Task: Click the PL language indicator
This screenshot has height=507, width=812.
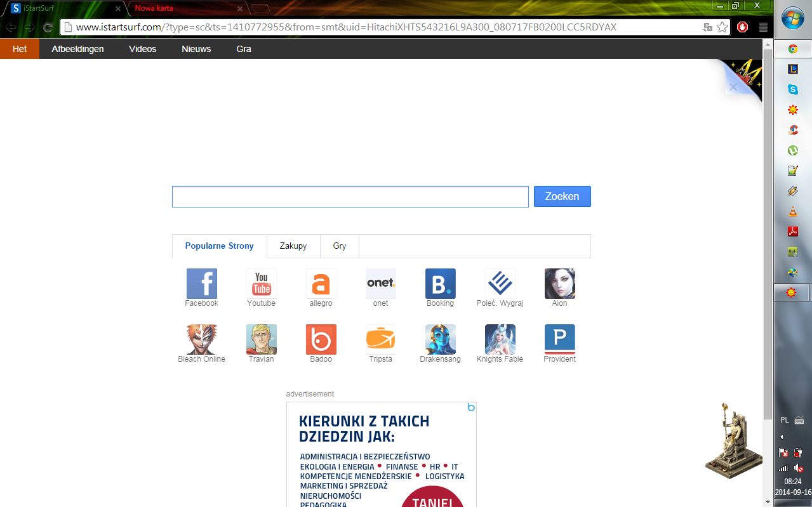Action: pyautogui.click(x=785, y=420)
